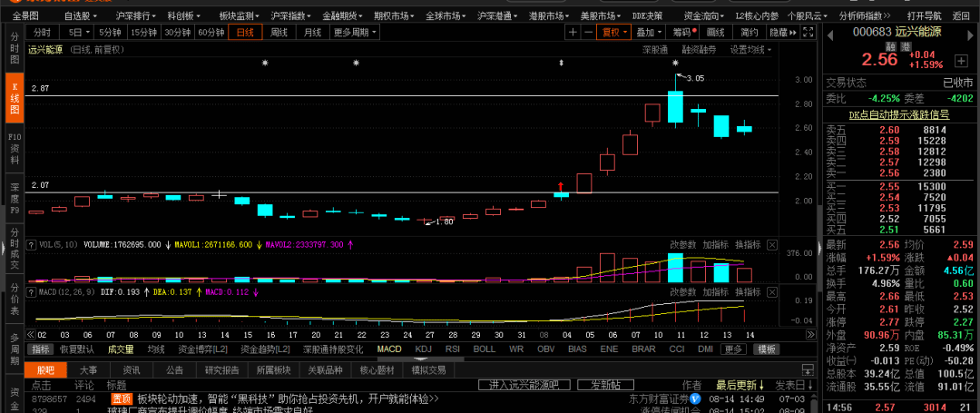The image size is (980, 413).
Task: Open the 复权 dropdown
Action: 614,33
